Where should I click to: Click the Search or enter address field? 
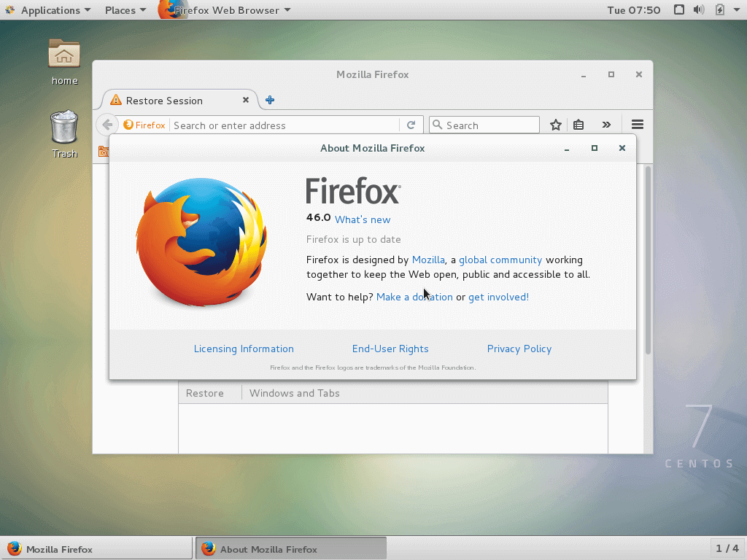(285, 125)
